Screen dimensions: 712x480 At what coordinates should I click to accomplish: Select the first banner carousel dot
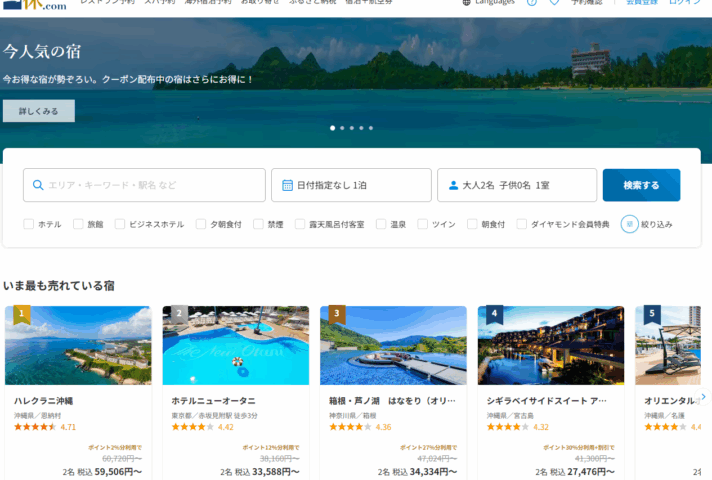(332, 128)
